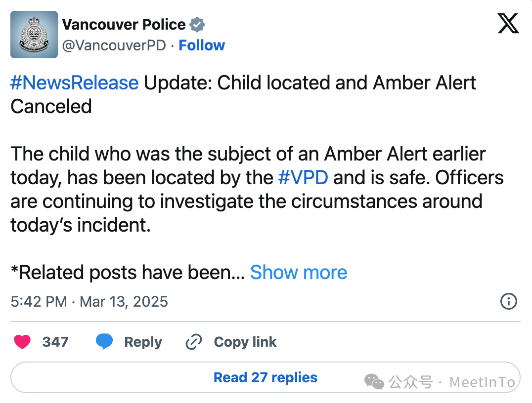Click the @VancouverPD handle
Viewport: 532px width, 403px height.
coord(114,45)
